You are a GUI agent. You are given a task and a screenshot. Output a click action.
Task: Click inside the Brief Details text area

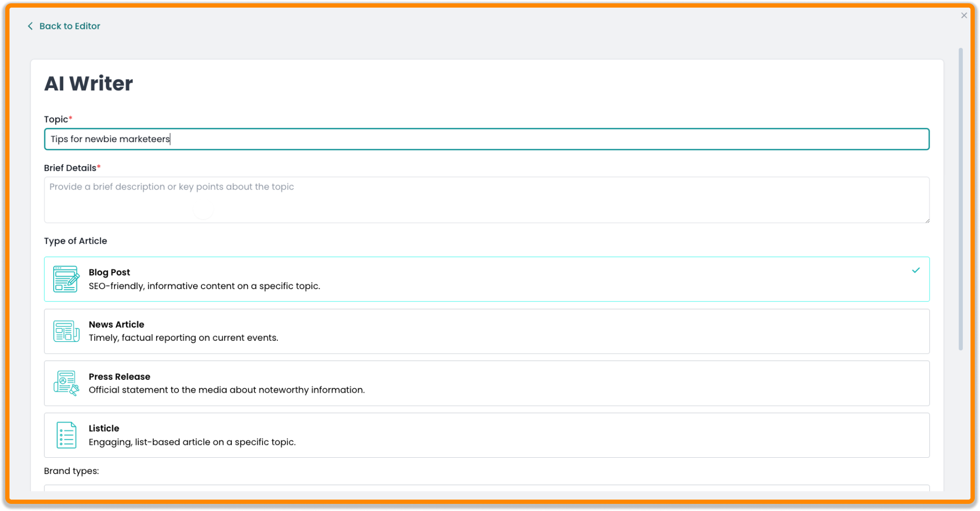click(x=486, y=200)
